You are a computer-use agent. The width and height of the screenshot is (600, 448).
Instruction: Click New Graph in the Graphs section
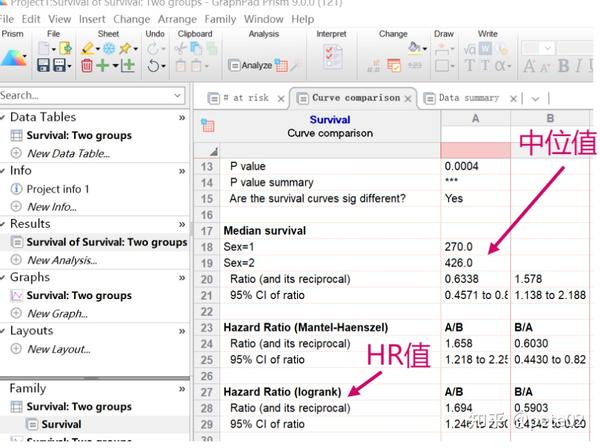point(57,314)
